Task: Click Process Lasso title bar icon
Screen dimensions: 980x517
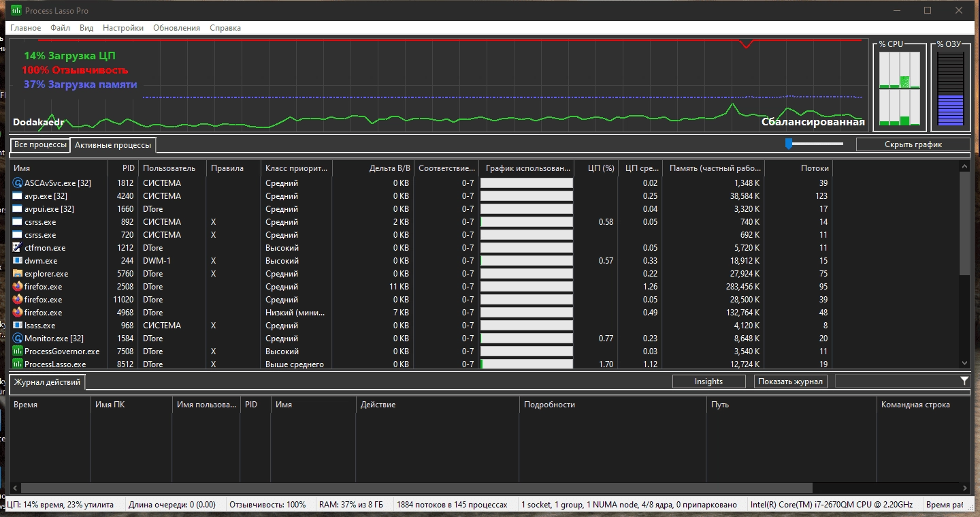Action: click(x=16, y=10)
